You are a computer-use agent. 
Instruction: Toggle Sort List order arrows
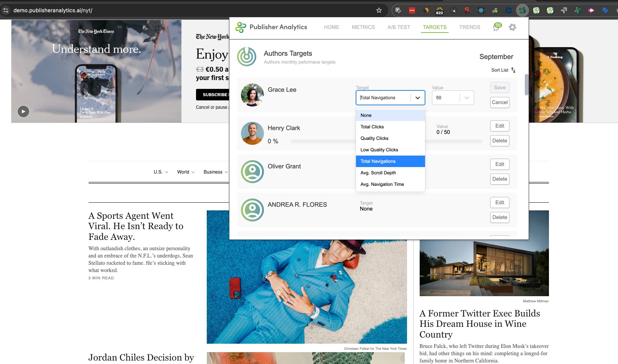tap(513, 70)
